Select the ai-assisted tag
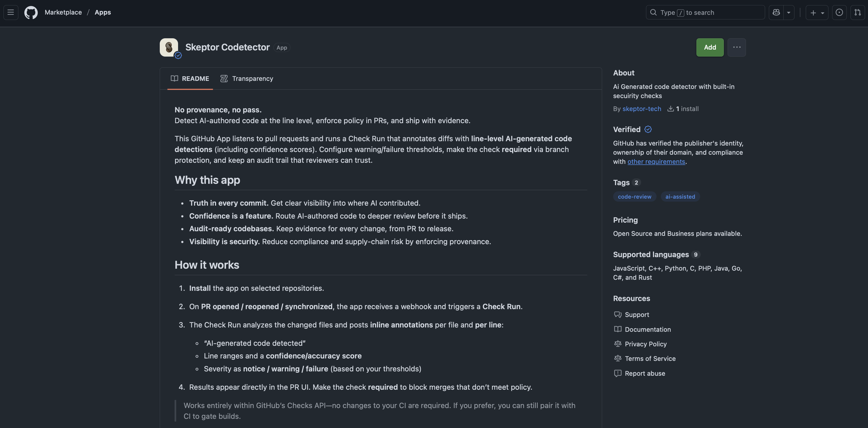Viewport: 868px width, 428px height. point(680,197)
